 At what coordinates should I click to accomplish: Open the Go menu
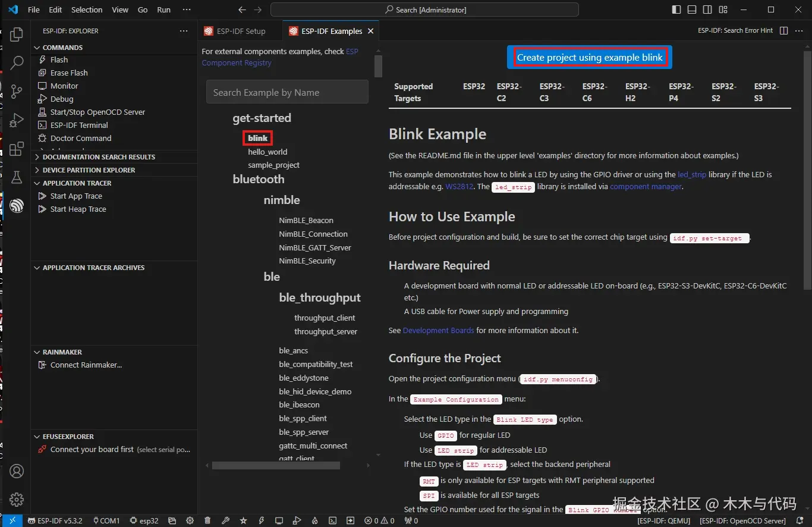[x=143, y=10]
